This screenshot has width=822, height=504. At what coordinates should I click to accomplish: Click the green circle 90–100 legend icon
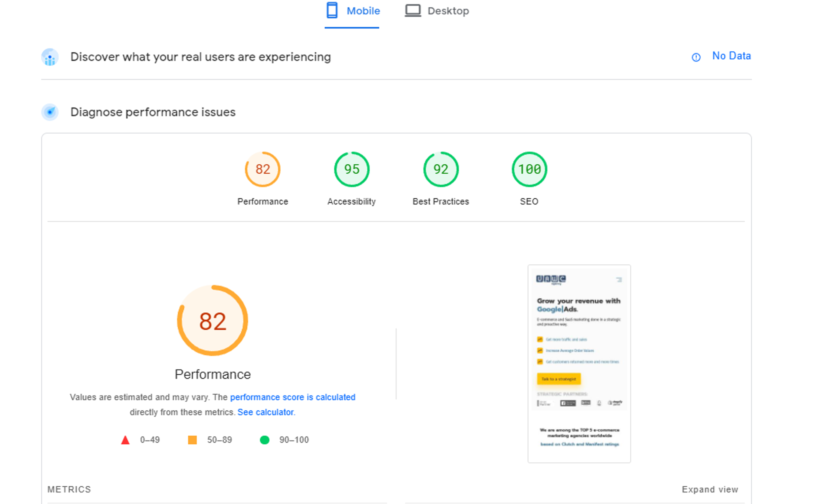(x=265, y=440)
